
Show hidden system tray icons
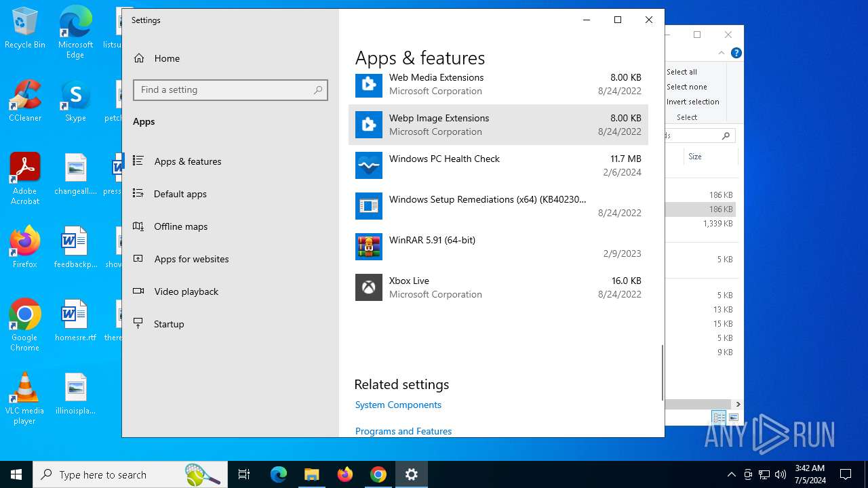(731, 474)
